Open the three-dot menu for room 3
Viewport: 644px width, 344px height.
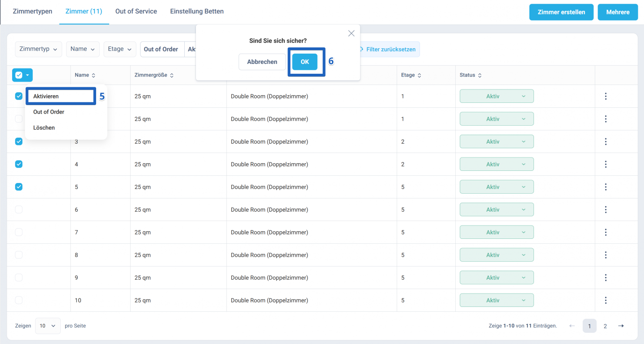click(606, 141)
